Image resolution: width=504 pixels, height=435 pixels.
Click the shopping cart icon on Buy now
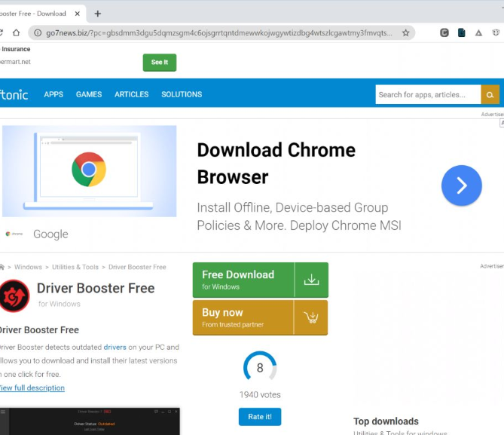(311, 317)
